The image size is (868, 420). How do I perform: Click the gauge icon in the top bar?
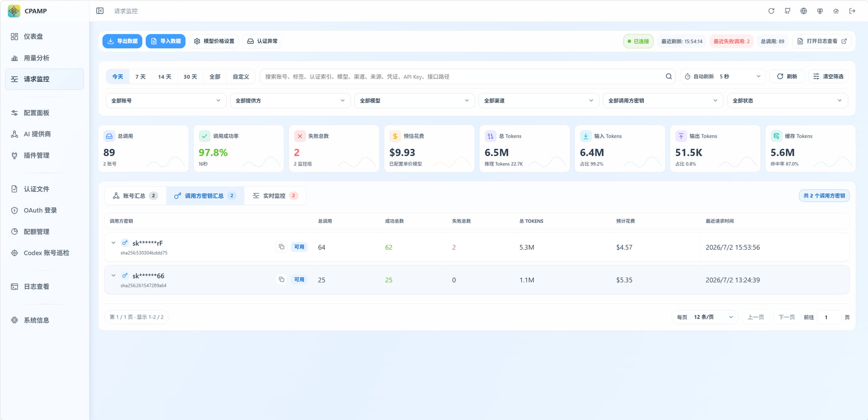836,11
